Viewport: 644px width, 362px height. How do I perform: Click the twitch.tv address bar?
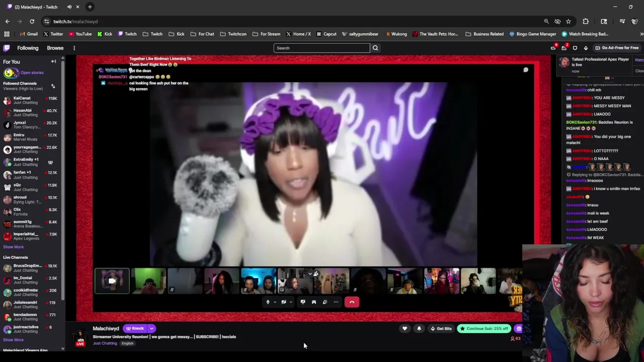click(x=292, y=22)
